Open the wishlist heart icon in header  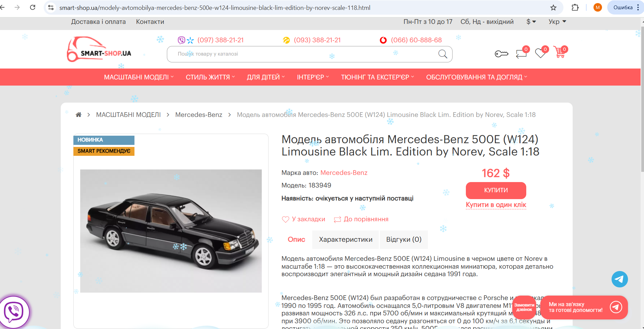pyautogui.click(x=541, y=53)
